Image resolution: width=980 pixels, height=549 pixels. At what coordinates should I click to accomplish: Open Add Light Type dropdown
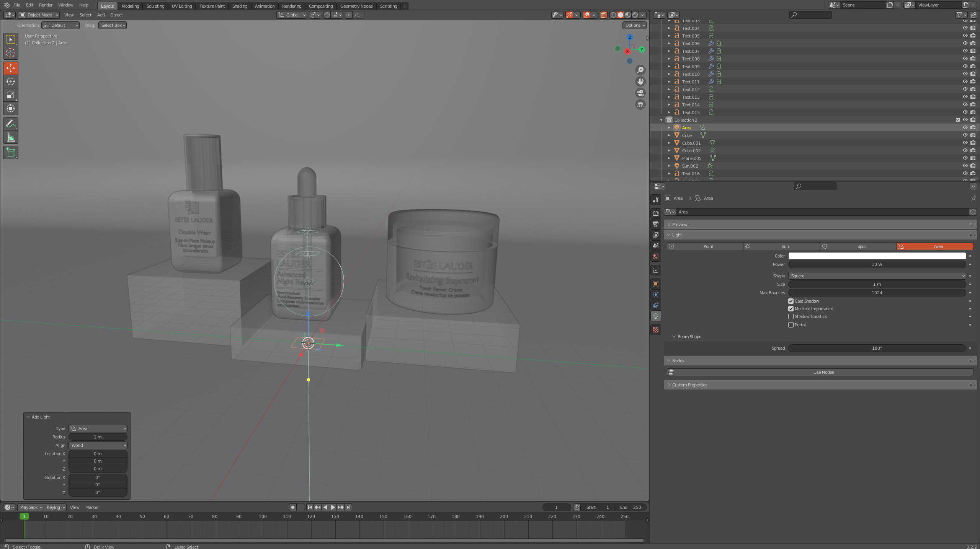pos(98,428)
